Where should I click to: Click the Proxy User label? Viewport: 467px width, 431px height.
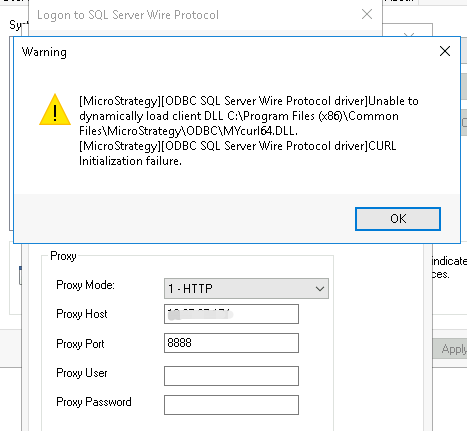[x=82, y=373]
